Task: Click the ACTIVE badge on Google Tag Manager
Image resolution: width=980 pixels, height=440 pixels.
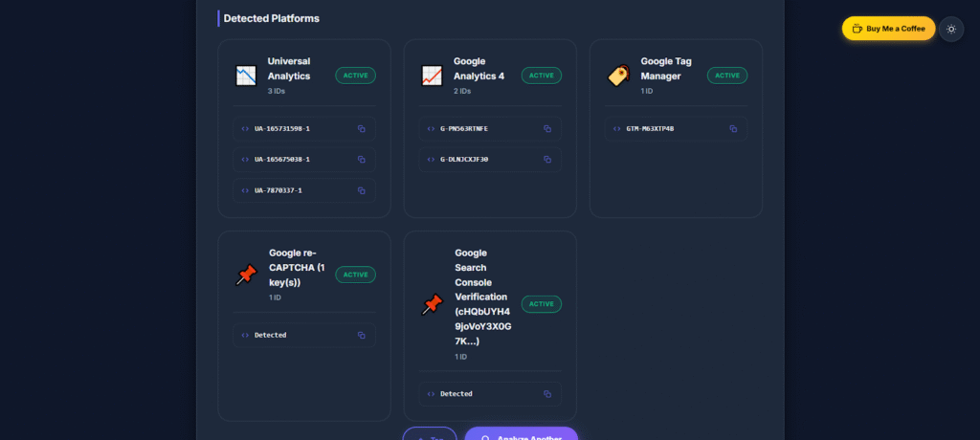Action: click(727, 76)
